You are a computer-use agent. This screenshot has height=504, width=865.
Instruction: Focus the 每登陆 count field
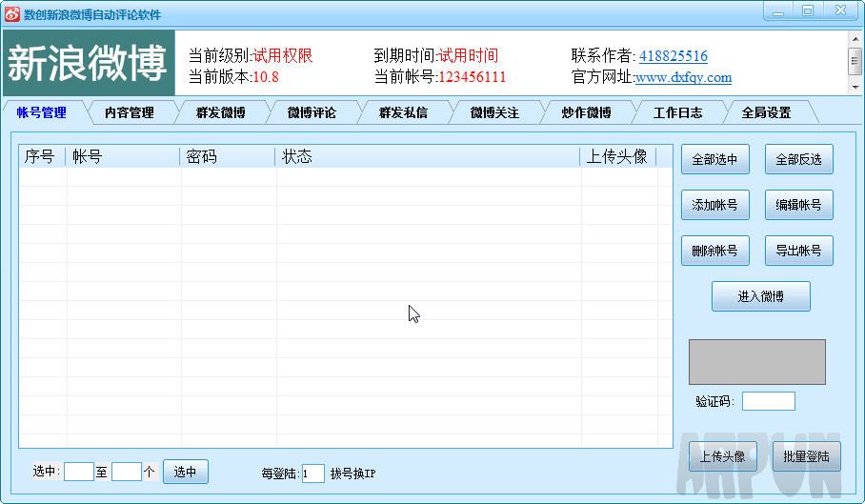coord(313,474)
